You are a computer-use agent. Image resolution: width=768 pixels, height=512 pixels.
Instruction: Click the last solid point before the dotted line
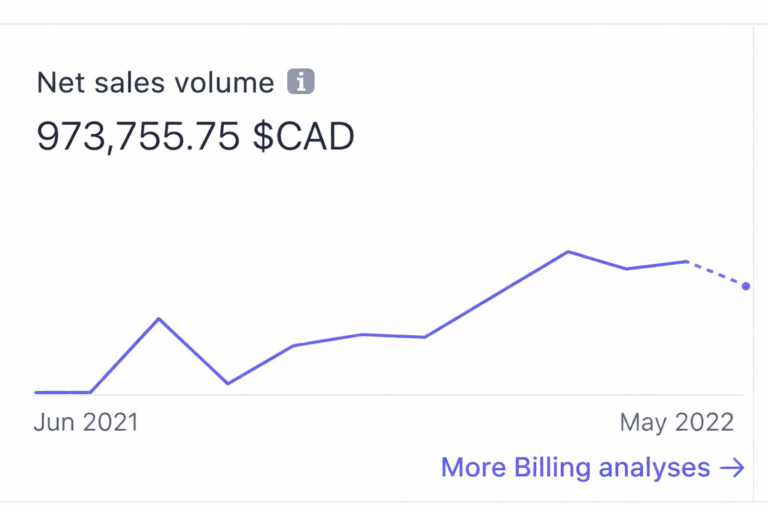point(687,261)
